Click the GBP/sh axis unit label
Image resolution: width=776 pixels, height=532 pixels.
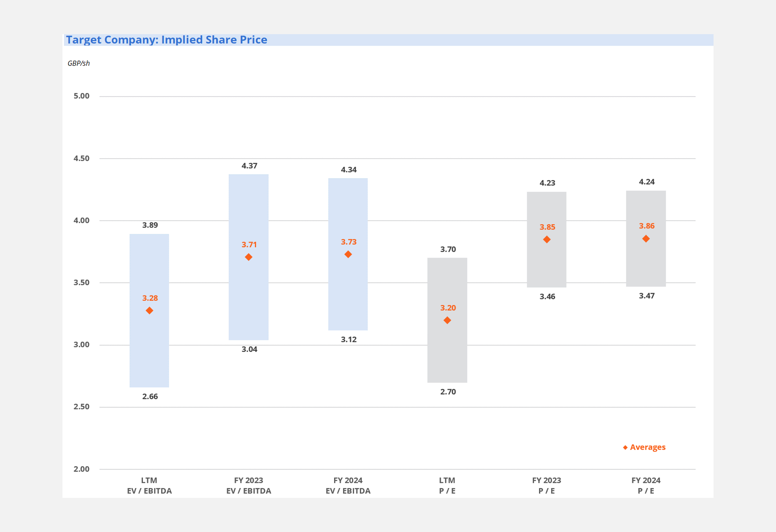coord(78,63)
